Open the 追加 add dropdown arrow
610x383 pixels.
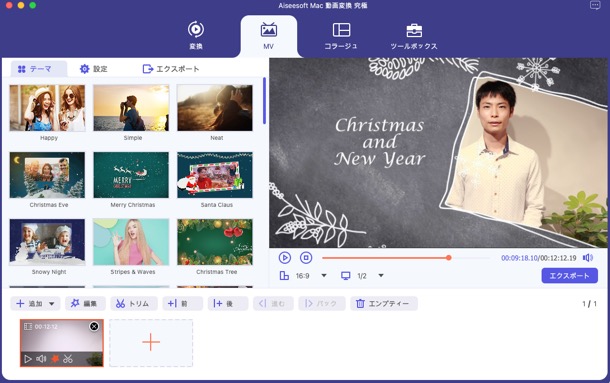[x=51, y=304]
